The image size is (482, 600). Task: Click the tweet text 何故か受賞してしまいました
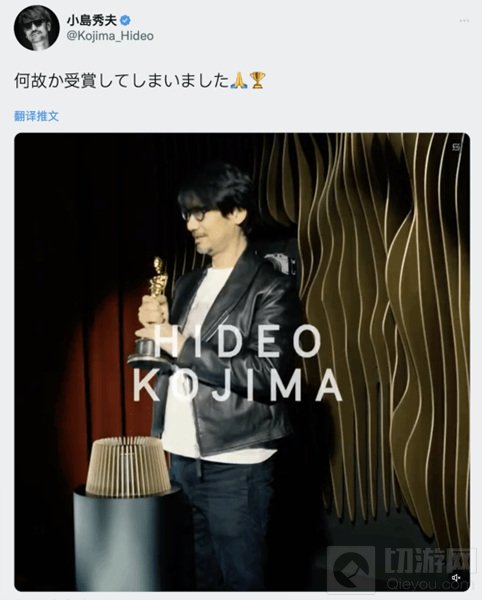tap(122, 81)
